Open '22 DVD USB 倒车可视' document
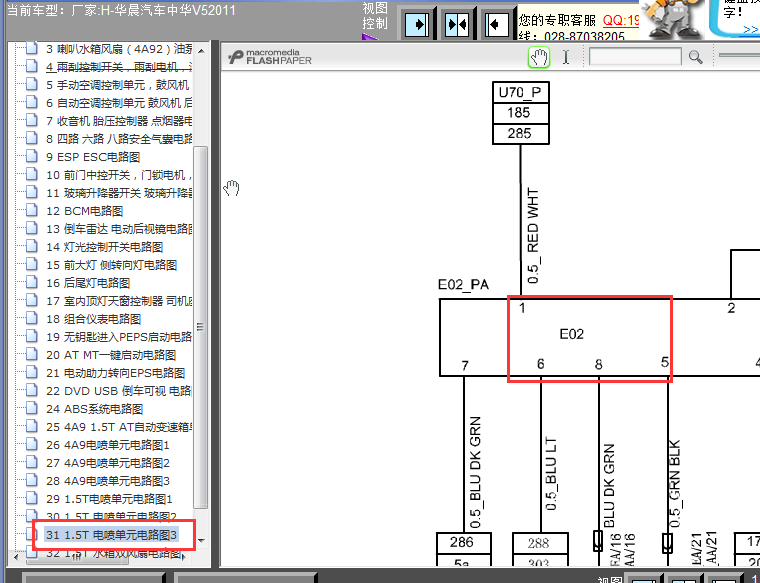 point(119,391)
